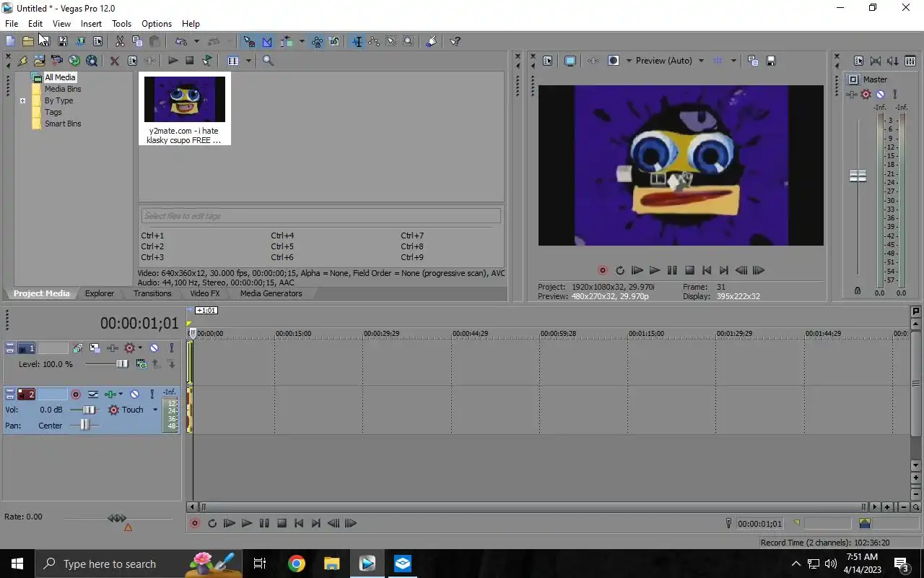Viewport: 924px width, 578px height.
Task: Click Play button under video preview
Action: coord(655,270)
